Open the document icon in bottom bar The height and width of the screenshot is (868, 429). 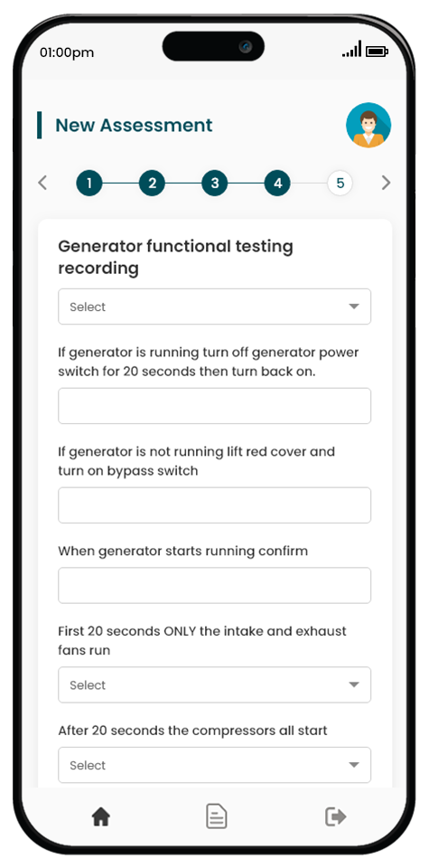(x=217, y=816)
